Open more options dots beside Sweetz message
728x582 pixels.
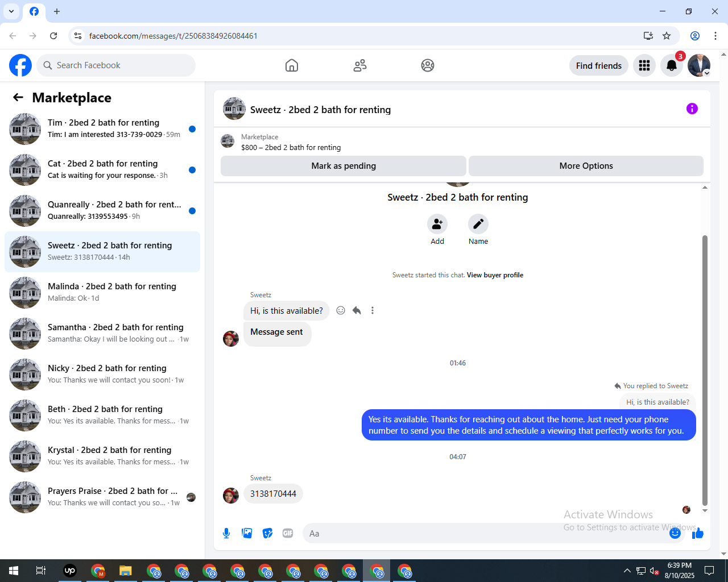(x=373, y=310)
